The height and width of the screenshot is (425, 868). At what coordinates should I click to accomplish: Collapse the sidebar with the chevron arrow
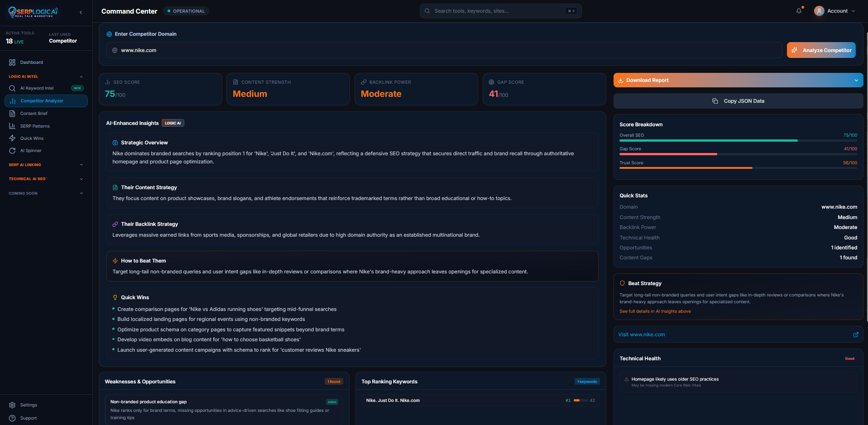[81, 12]
